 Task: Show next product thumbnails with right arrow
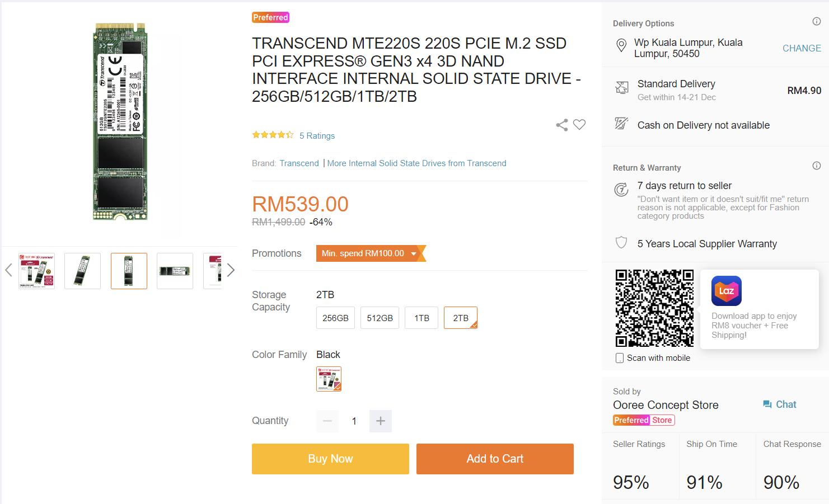click(231, 271)
